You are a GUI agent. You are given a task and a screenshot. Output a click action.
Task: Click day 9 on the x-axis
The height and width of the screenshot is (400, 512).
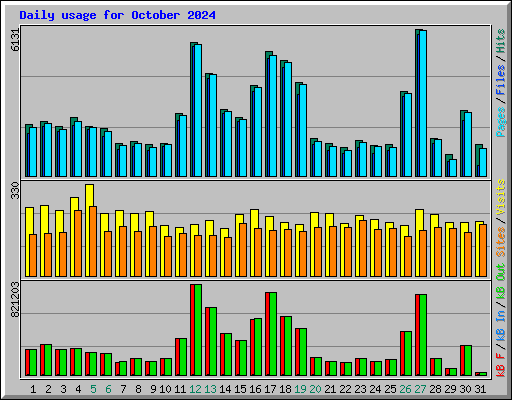pos(153,389)
